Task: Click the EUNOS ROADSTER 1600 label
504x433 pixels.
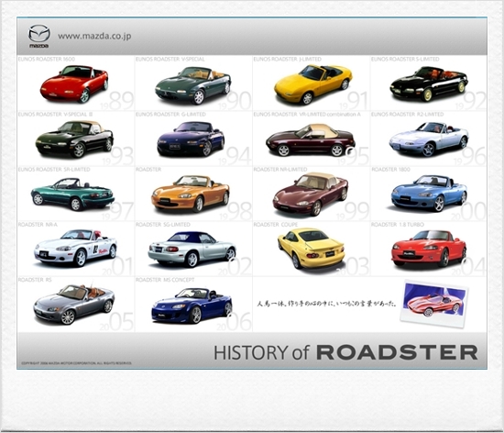Action: (47, 60)
